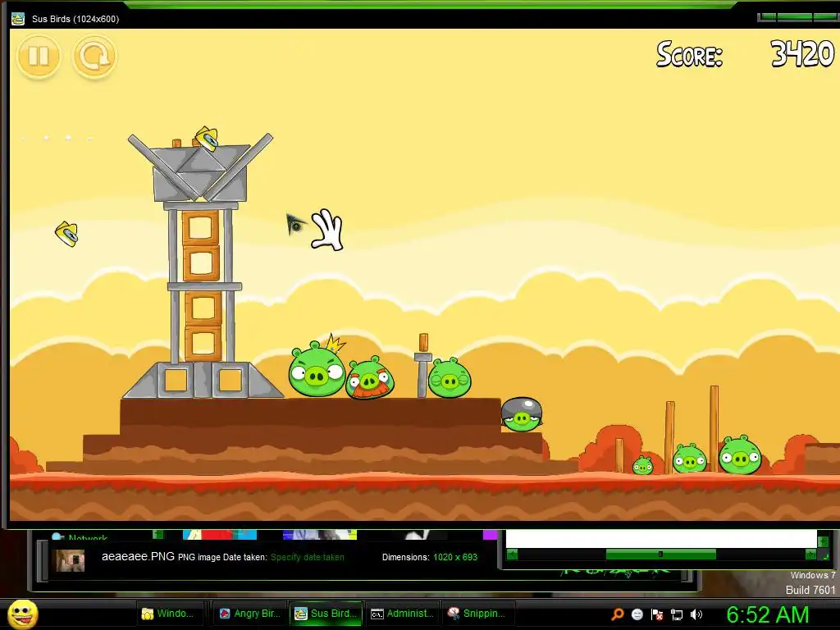Click the Sus Birds (1024x600) title text
Image resolution: width=840 pixels, height=630 pixels.
click(75, 19)
